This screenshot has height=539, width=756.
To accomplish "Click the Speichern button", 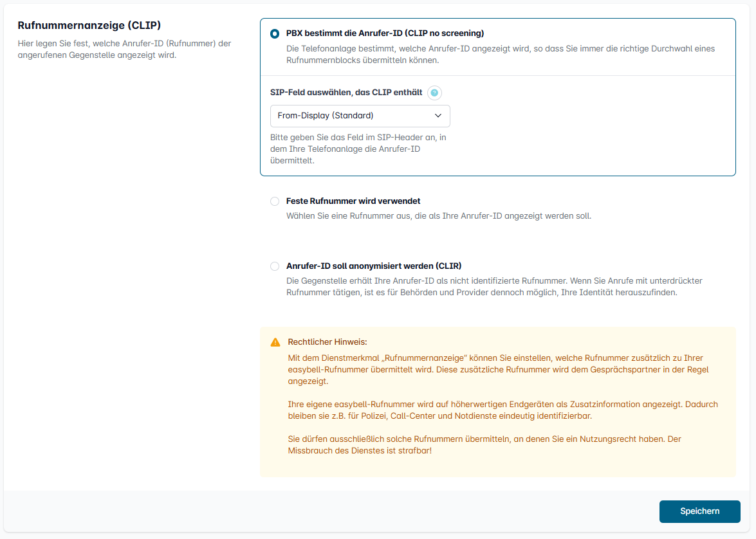I will (699, 511).
